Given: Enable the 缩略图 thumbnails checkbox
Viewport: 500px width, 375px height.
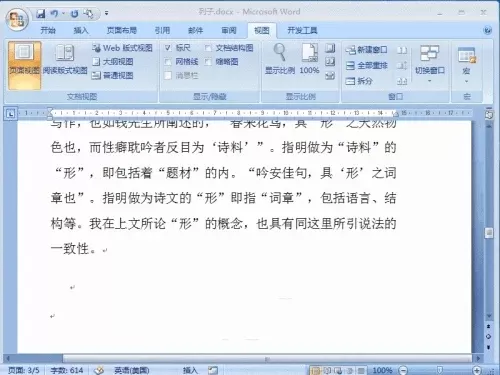Looking at the screenshot, I should [208, 62].
